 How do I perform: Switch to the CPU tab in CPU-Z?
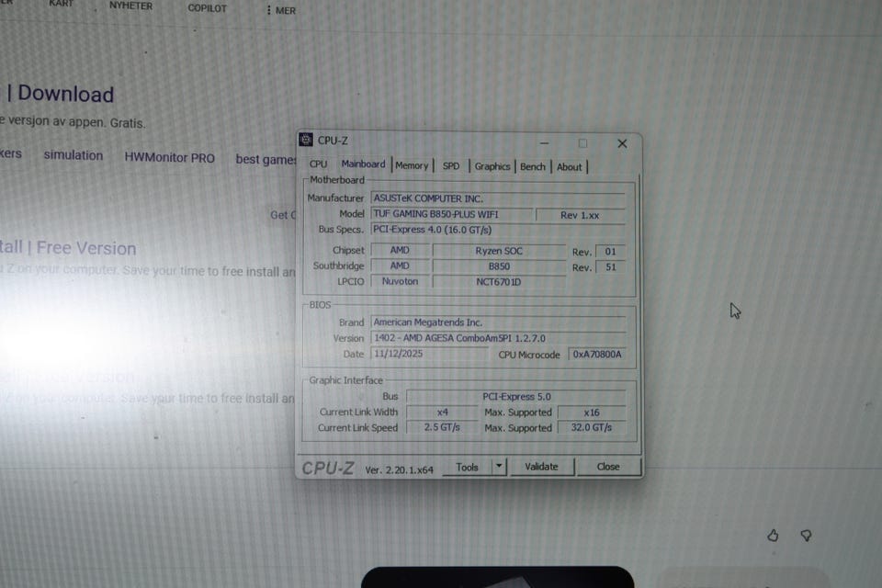click(x=318, y=164)
